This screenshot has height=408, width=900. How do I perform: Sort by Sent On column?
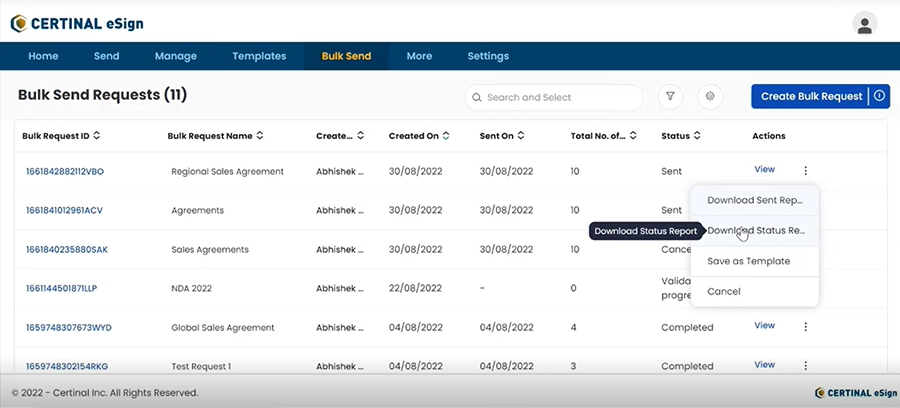521,136
